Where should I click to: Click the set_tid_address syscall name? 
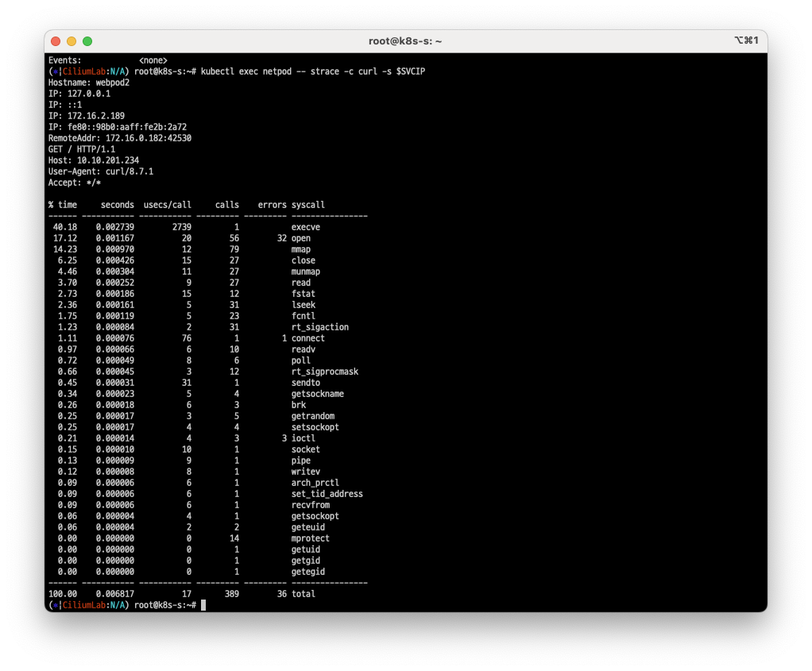point(327,495)
